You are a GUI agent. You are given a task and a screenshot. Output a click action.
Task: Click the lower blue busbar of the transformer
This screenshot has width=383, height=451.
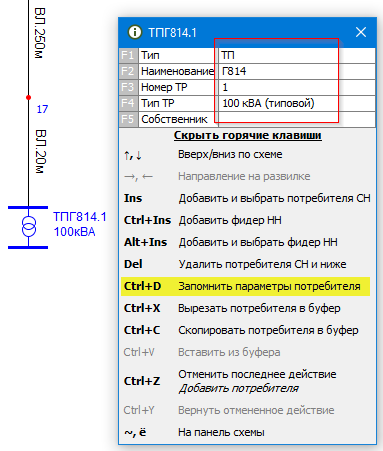tap(28, 247)
